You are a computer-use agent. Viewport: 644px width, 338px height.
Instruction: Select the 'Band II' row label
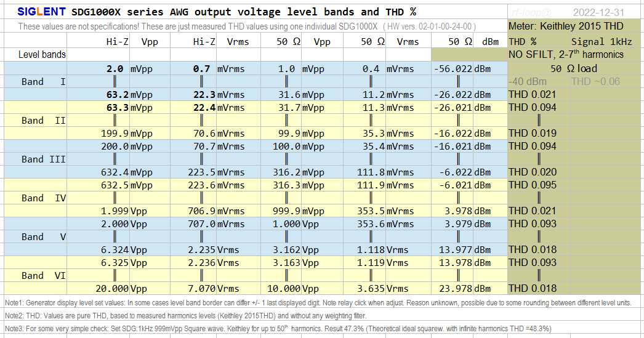[44, 121]
